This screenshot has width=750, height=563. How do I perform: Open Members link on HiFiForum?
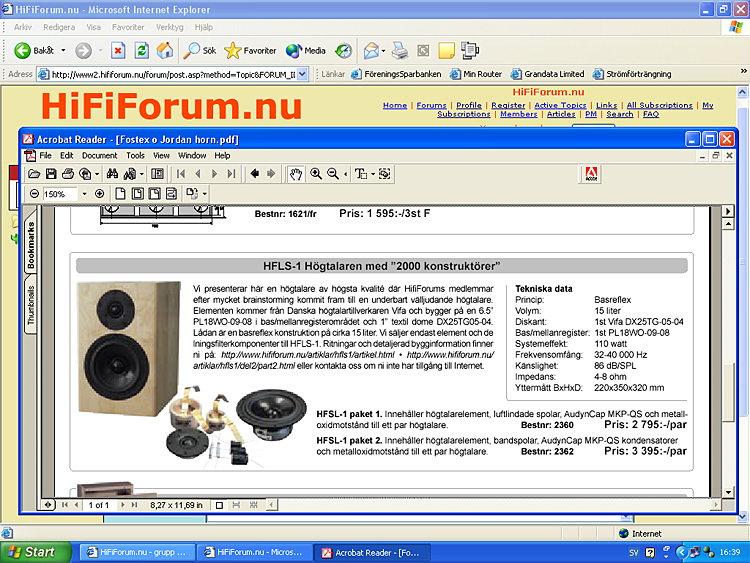(518, 114)
